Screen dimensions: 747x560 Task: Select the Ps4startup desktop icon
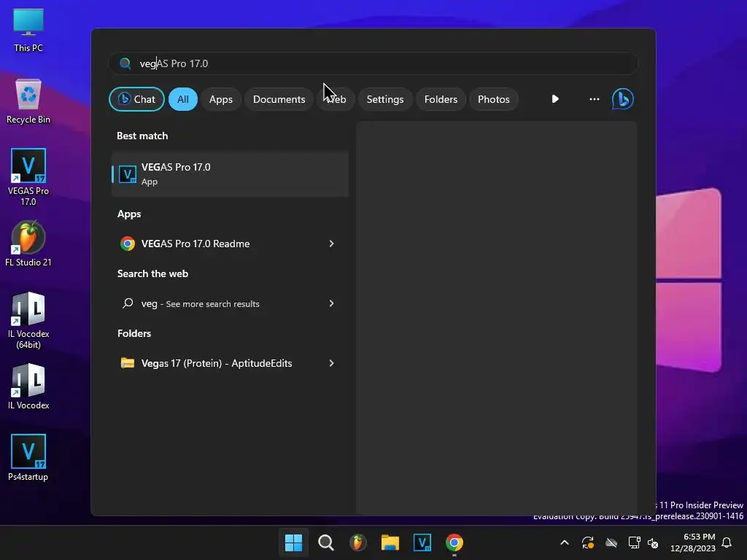(28, 458)
